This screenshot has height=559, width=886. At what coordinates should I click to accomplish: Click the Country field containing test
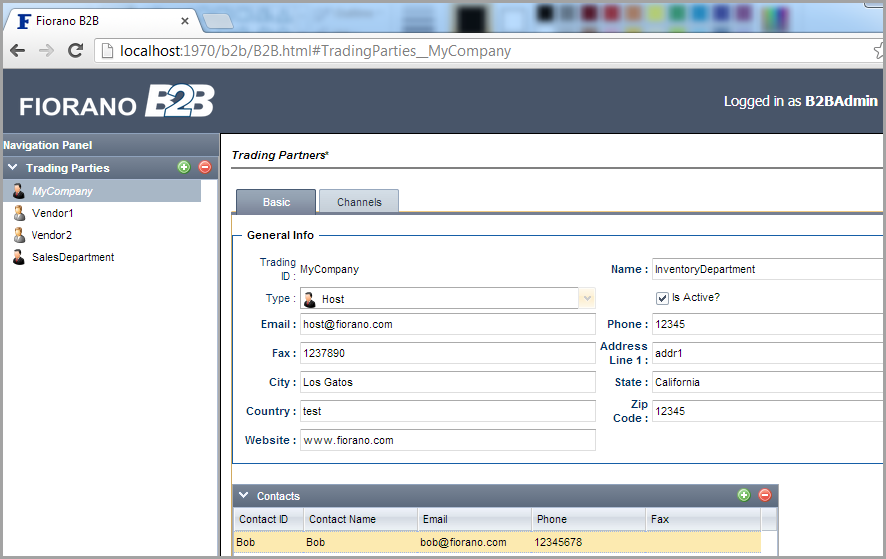tap(448, 411)
